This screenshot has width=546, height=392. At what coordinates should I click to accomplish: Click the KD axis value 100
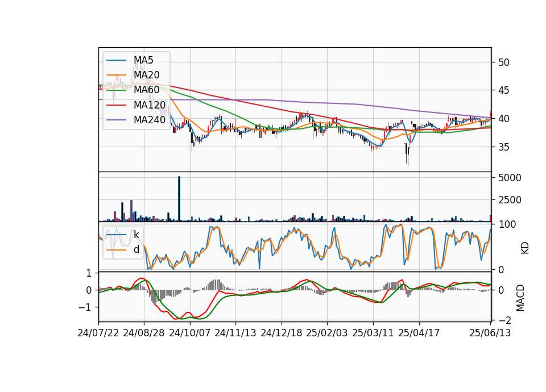point(507,224)
